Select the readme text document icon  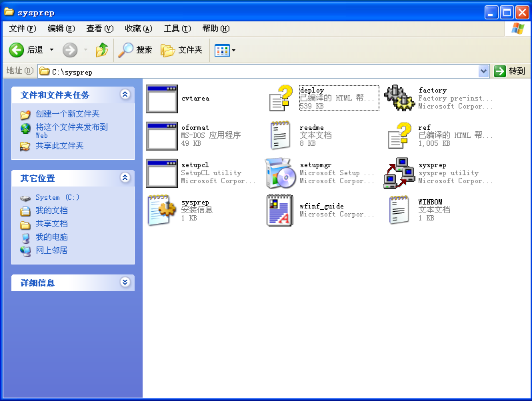tap(281, 135)
